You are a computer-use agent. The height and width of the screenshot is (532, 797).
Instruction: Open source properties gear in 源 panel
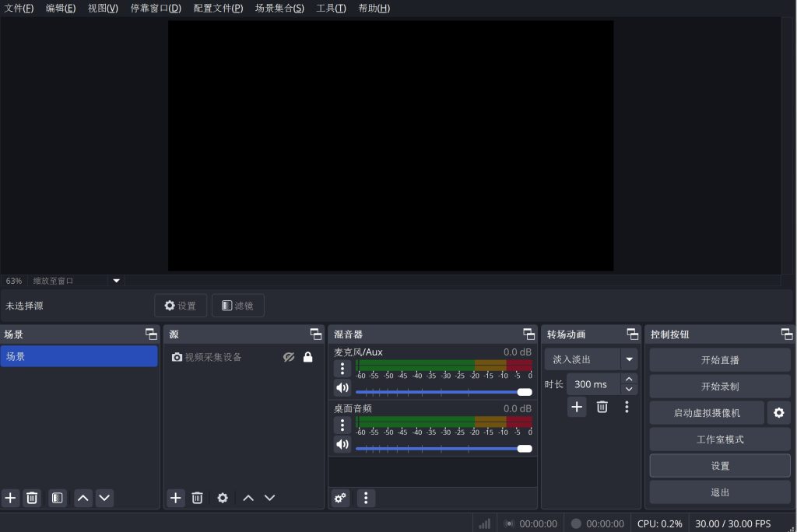223,498
